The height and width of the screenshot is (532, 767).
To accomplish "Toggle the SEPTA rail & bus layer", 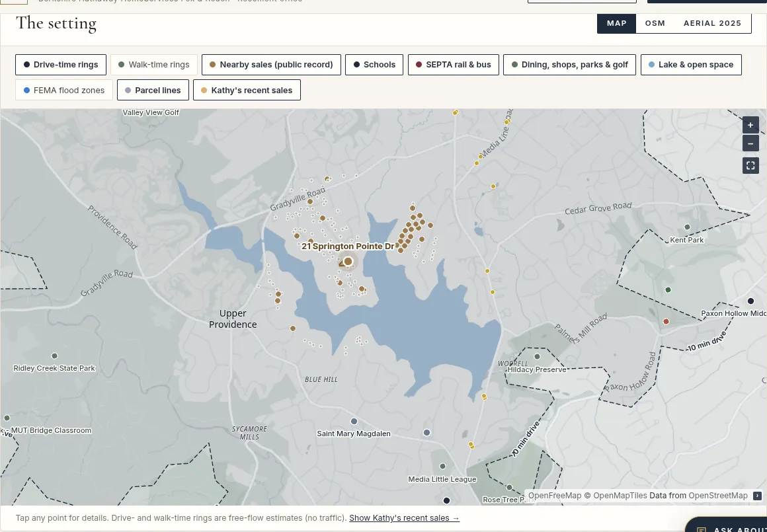I will 454,65.
